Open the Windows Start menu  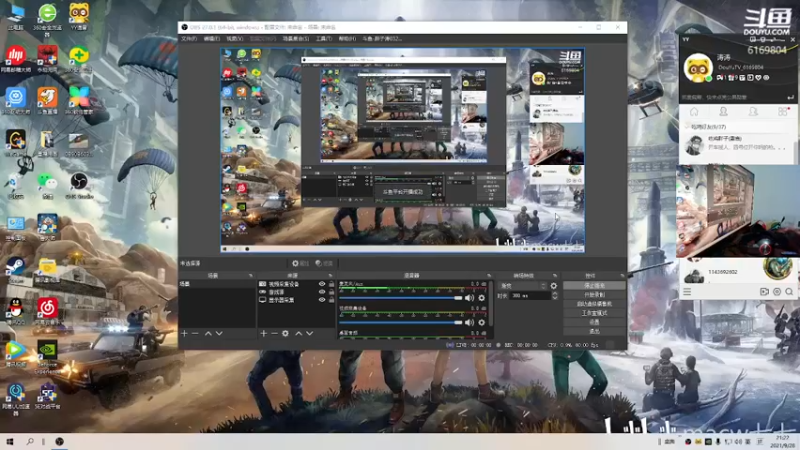pyautogui.click(x=10, y=441)
